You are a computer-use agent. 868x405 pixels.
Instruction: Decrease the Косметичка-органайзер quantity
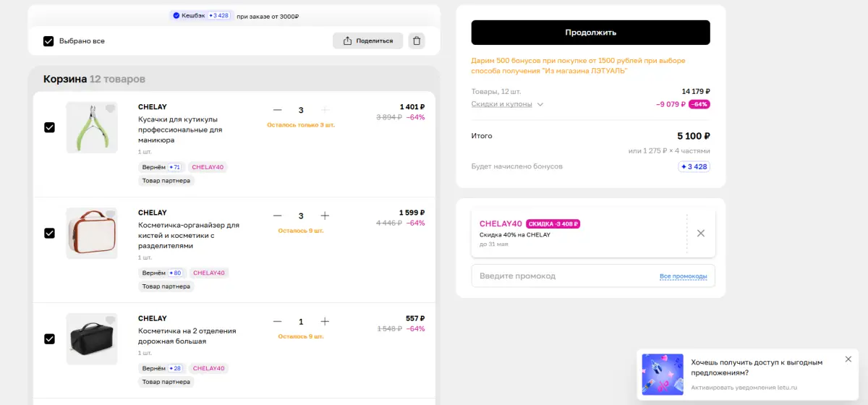[x=277, y=216]
